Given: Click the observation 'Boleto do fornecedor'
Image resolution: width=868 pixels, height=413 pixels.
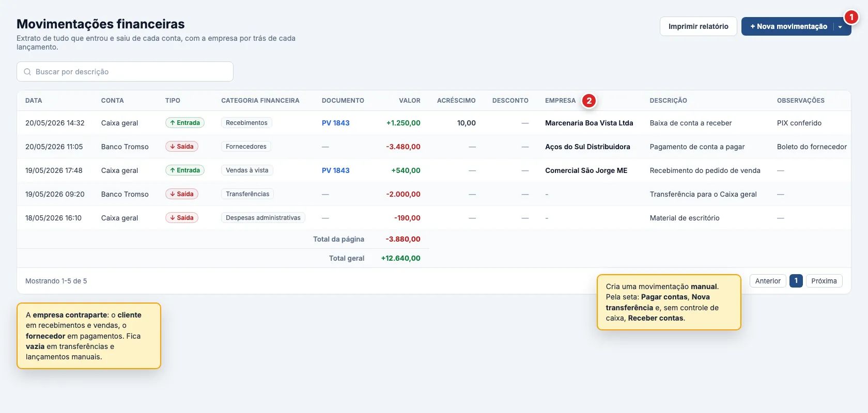Looking at the screenshot, I should [812, 147].
